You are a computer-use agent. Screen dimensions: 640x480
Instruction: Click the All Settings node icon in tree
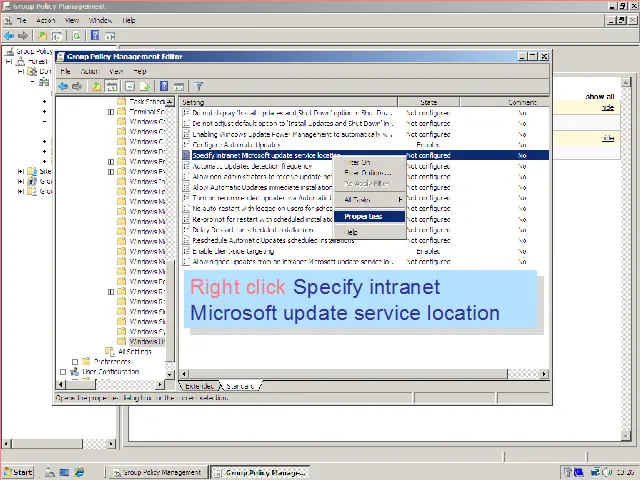[x=110, y=351]
